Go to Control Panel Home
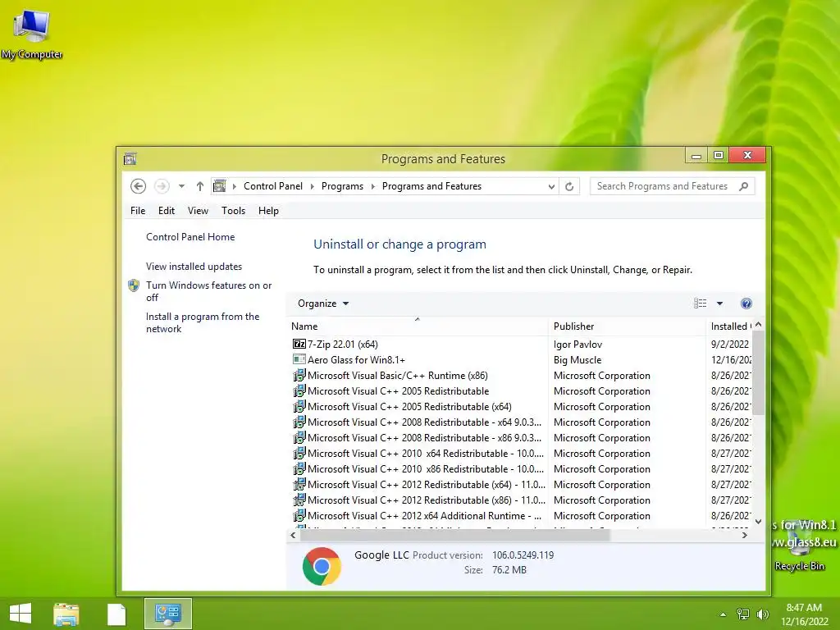 coord(190,237)
